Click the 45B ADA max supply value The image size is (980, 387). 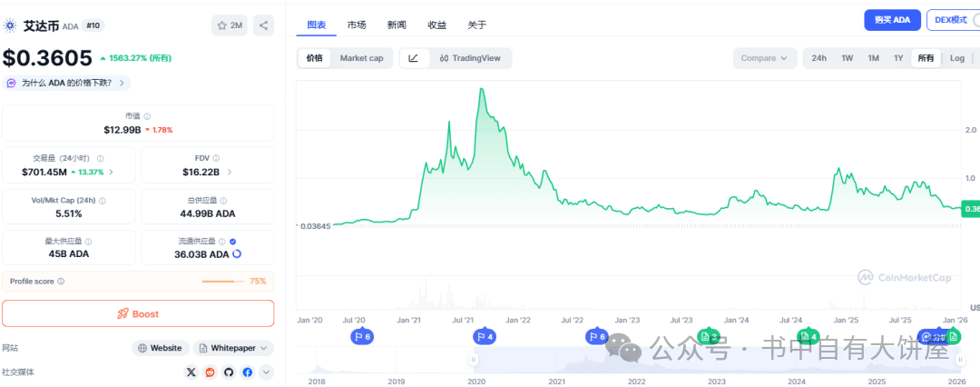69,254
